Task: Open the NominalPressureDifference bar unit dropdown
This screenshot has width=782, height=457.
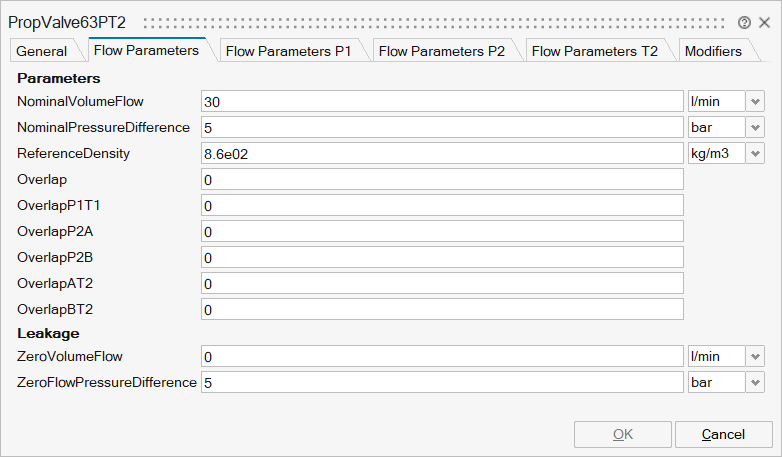Action: [755, 127]
